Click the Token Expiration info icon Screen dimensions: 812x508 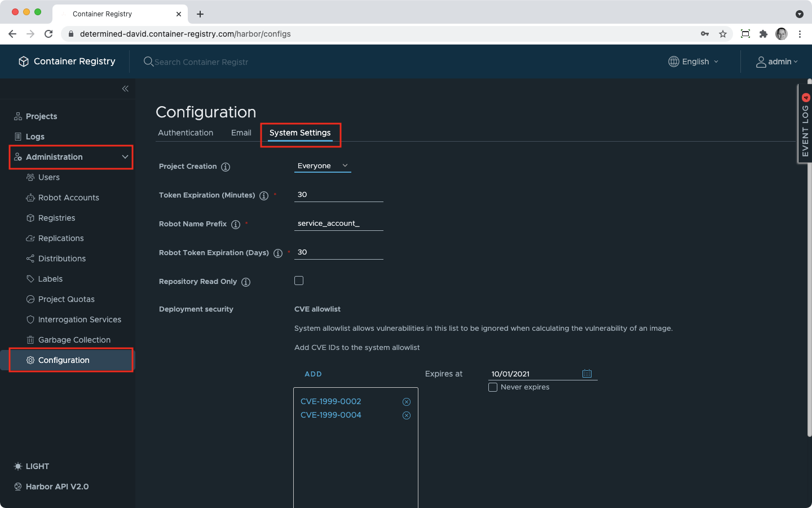(264, 196)
